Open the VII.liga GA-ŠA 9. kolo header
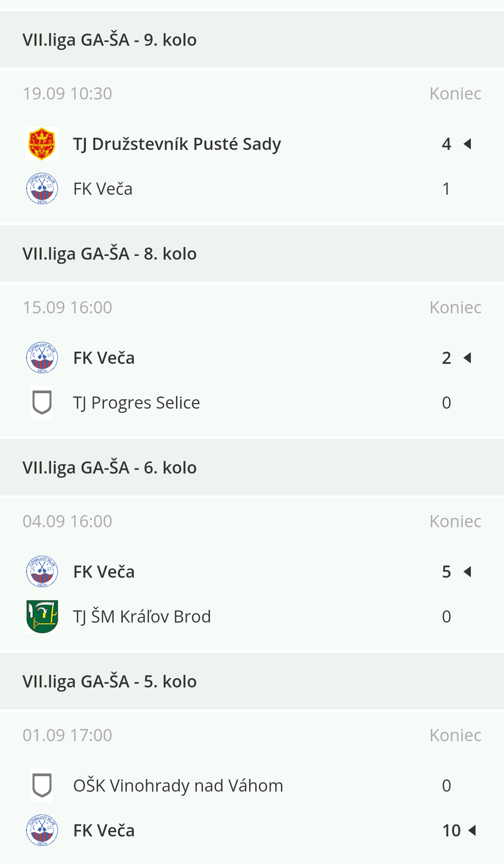The width and height of the screenshot is (504, 864). (x=110, y=40)
